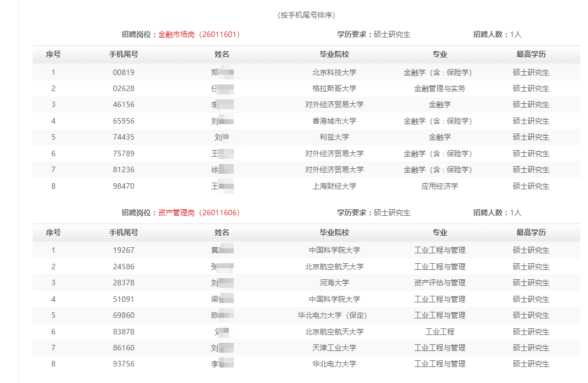Click the 金融管理与实务 major cell
Image resolution: width=588 pixels, height=383 pixels.
(x=440, y=88)
